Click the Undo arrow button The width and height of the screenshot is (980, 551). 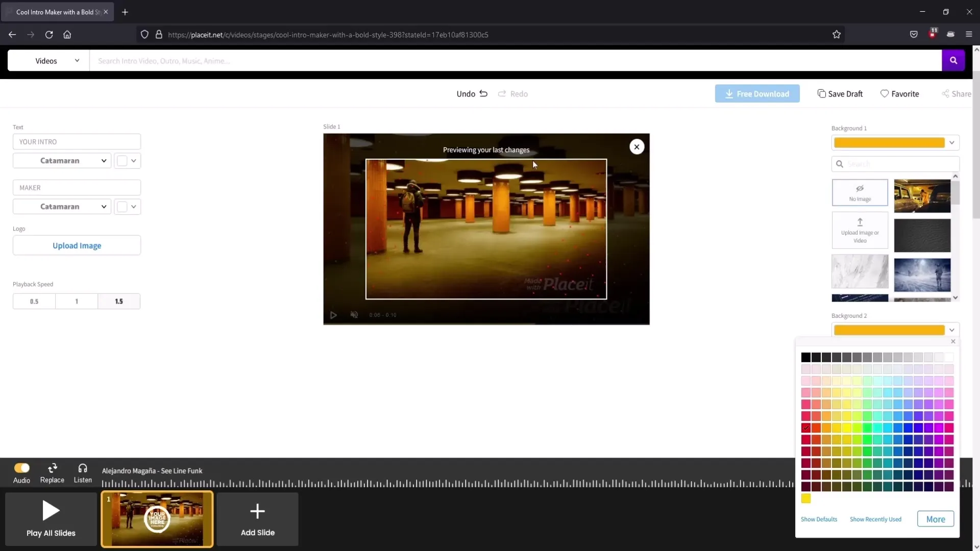483,93
